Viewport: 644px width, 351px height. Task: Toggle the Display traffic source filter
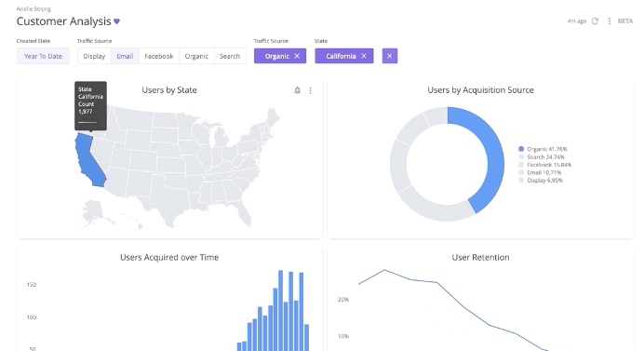click(94, 56)
